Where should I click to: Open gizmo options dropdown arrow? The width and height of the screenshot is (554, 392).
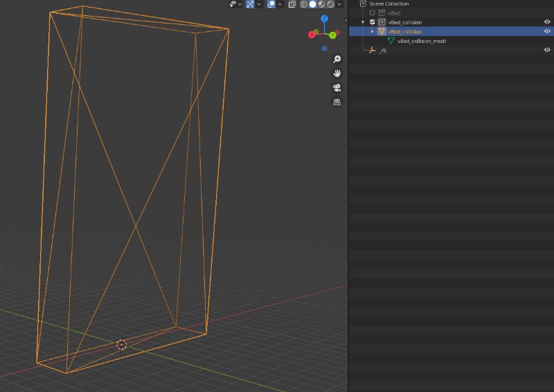point(259,4)
